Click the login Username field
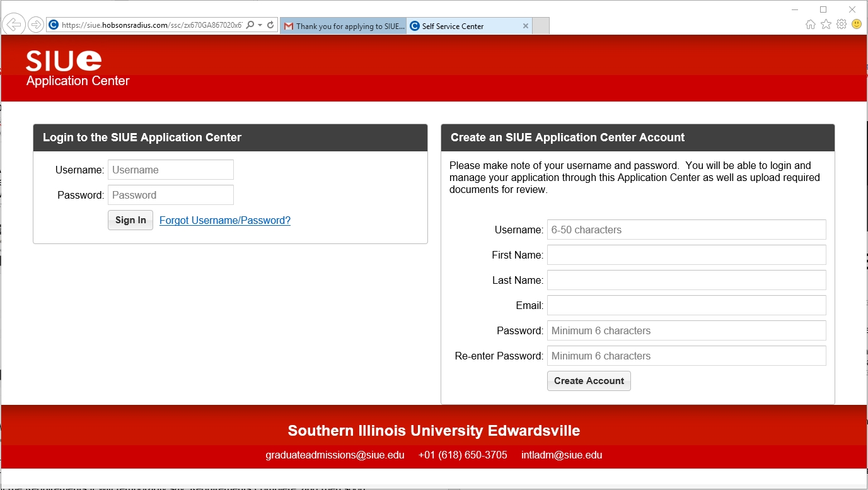868x490 pixels. [171, 170]
